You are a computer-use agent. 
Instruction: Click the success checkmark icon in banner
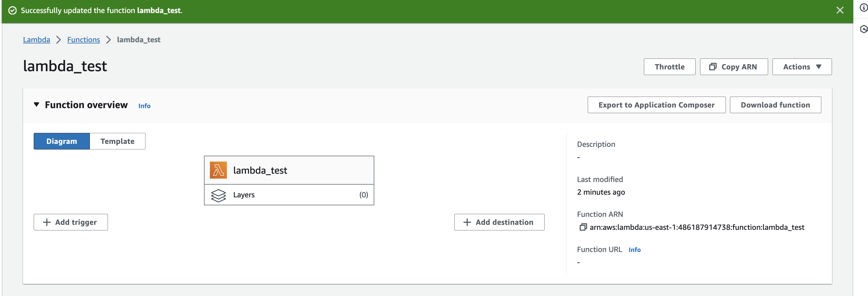[x=12, y=10]
